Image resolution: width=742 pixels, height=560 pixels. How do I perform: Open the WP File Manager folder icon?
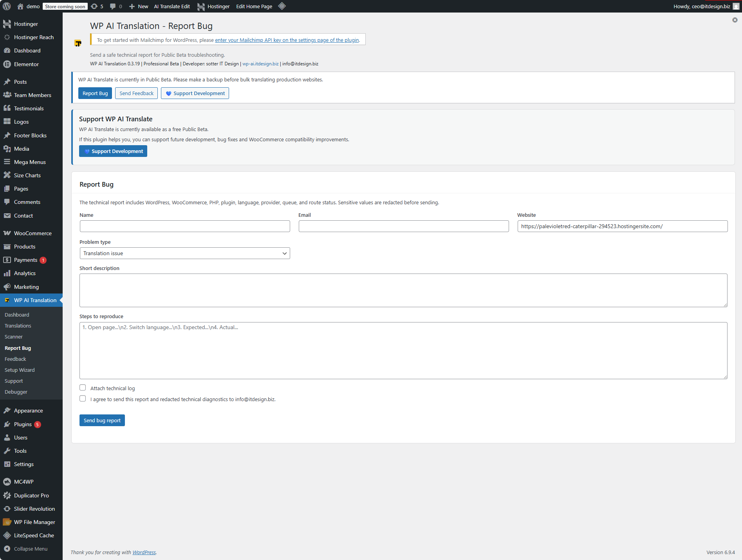click(7, 522)
